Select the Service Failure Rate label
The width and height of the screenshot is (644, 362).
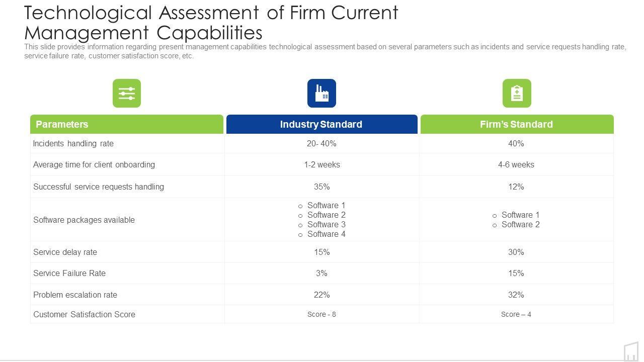[x=69, y=273]
